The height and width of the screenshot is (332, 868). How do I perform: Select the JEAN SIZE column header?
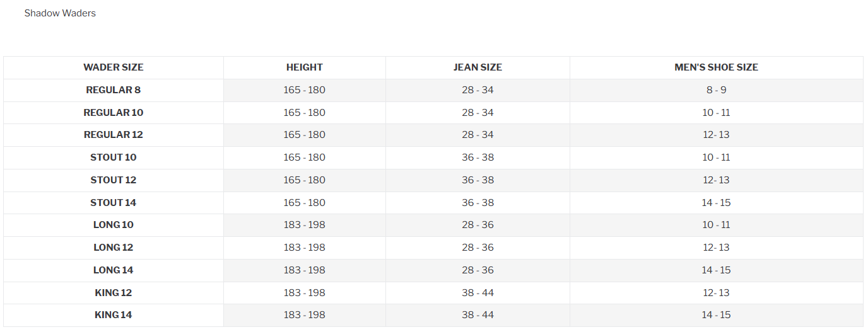pyautogui.click(x=478, y=67)
